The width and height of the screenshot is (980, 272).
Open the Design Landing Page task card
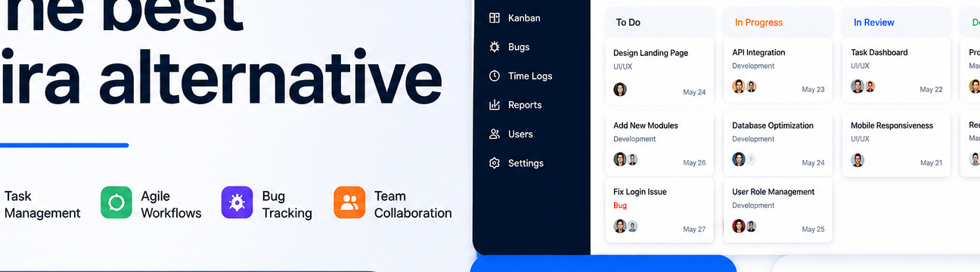[660, 72]
